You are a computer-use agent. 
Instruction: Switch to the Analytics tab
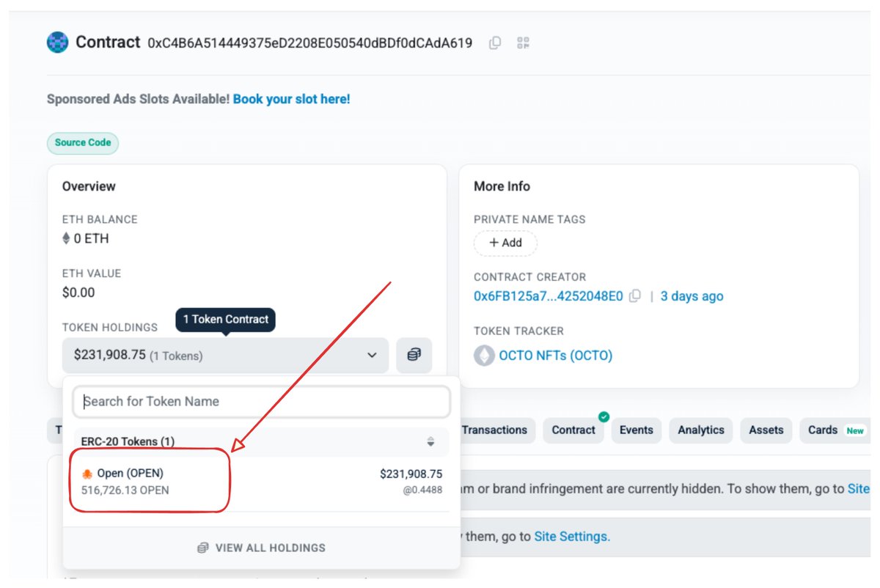(x=700, y=430)
